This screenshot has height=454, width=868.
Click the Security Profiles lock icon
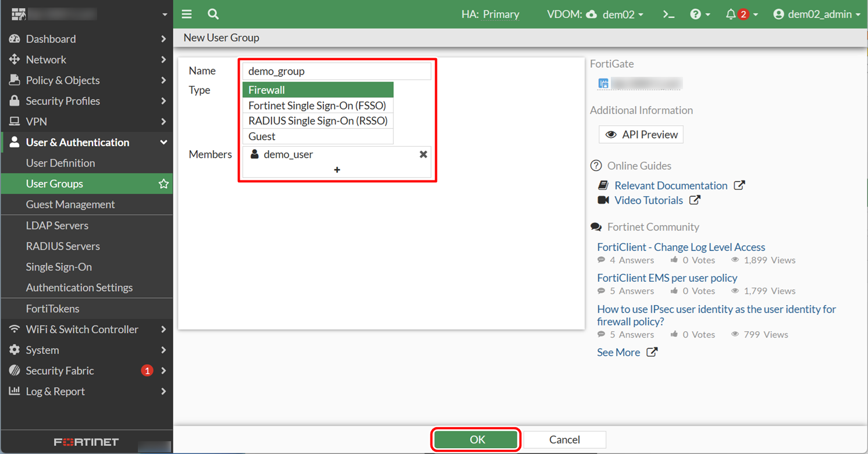pos(15,101)
